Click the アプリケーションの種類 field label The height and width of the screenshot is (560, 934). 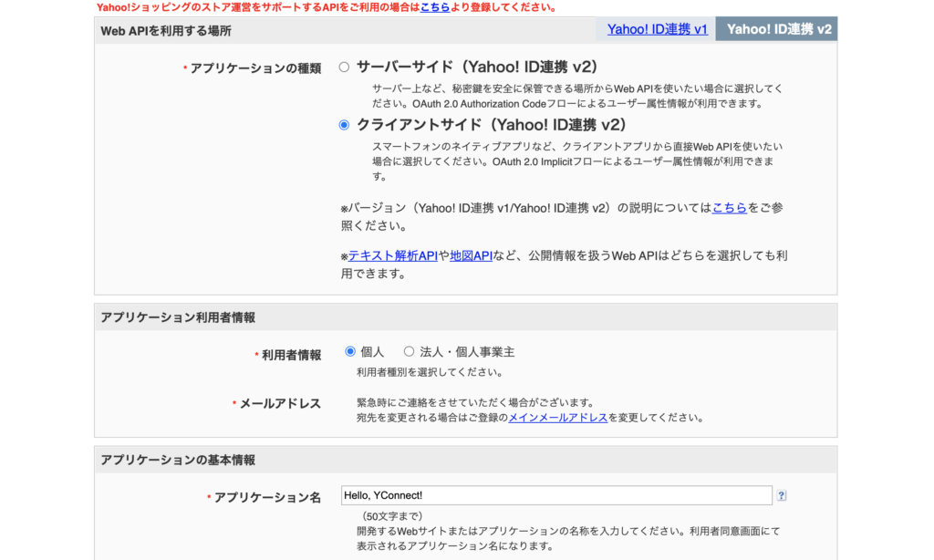[255, 68]
